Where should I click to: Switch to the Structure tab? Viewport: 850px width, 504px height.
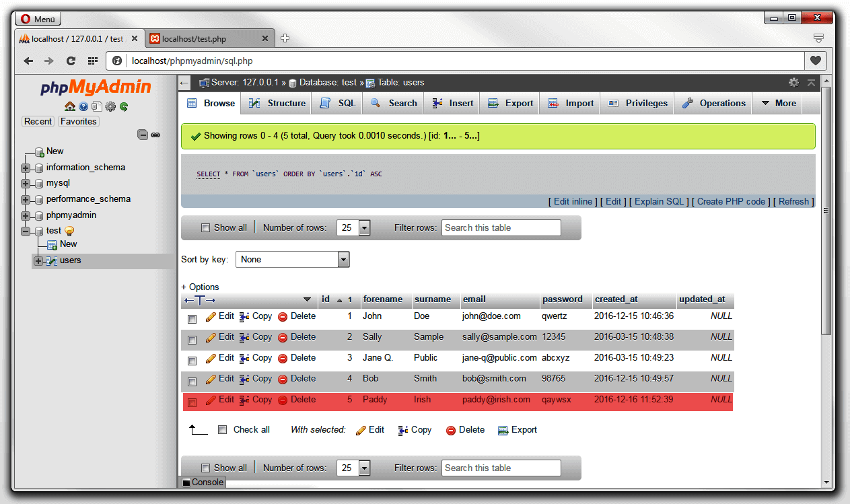(x=275, y=103)
